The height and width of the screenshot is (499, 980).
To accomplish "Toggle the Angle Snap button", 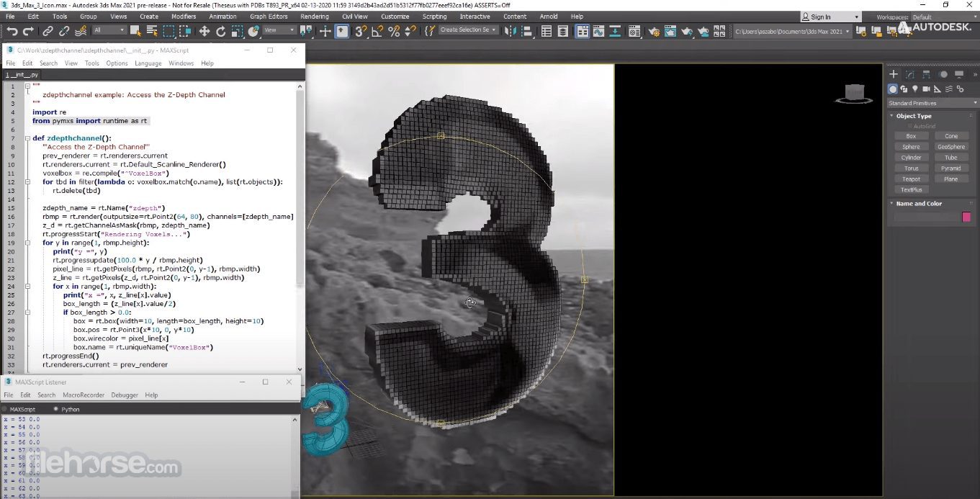I will (x=377, y=31).
